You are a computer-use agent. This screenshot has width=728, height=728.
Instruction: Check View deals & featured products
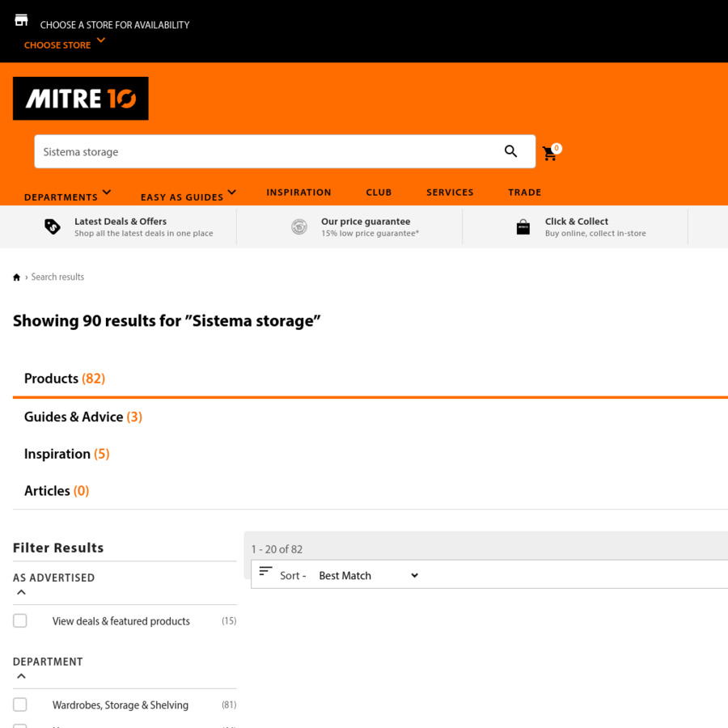coord(19,620)
